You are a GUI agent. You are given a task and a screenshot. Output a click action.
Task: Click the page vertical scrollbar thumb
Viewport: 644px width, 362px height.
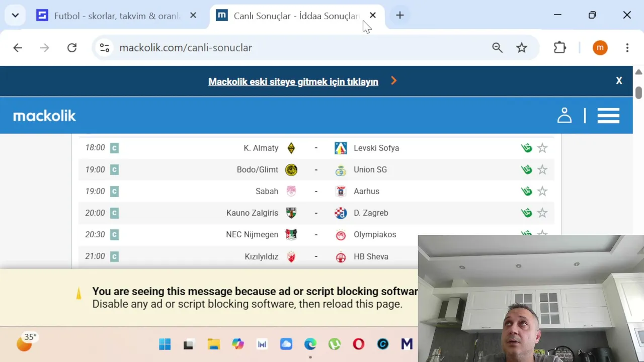click(x=638, y=93)
